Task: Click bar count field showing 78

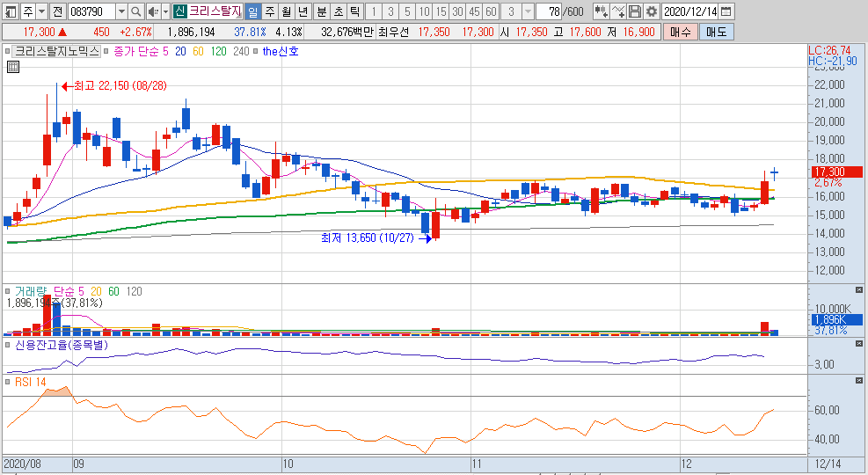Action: (550, 11)
